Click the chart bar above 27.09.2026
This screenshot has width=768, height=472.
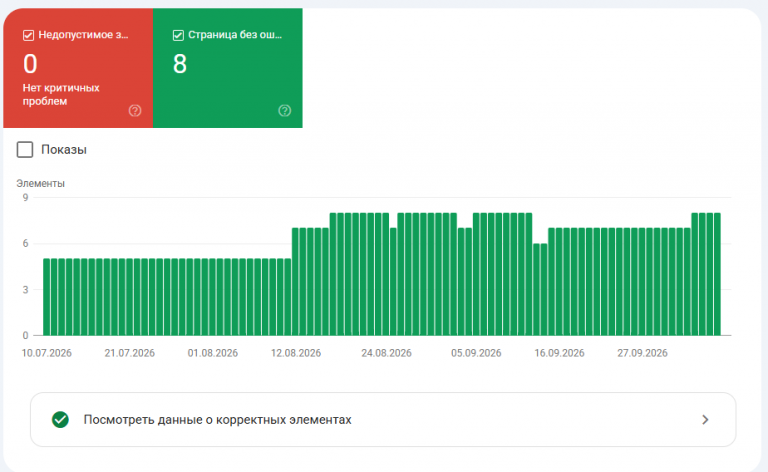(x=642, y=282)
